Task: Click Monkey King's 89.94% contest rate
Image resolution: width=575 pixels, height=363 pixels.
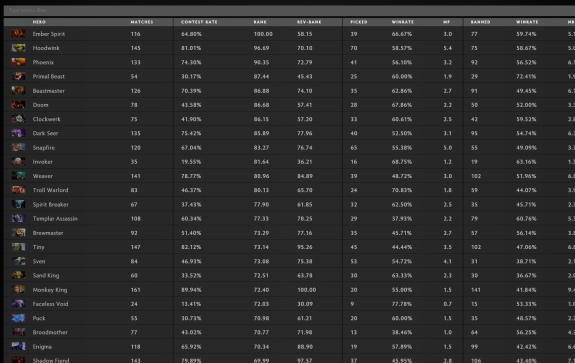Action: [x=191, y=290]
